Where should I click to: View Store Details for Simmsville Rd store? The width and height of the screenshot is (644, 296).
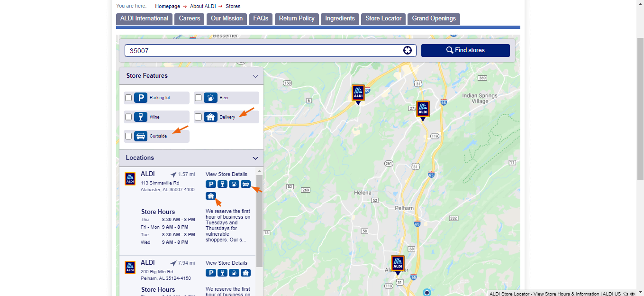(x=227, y=174)
